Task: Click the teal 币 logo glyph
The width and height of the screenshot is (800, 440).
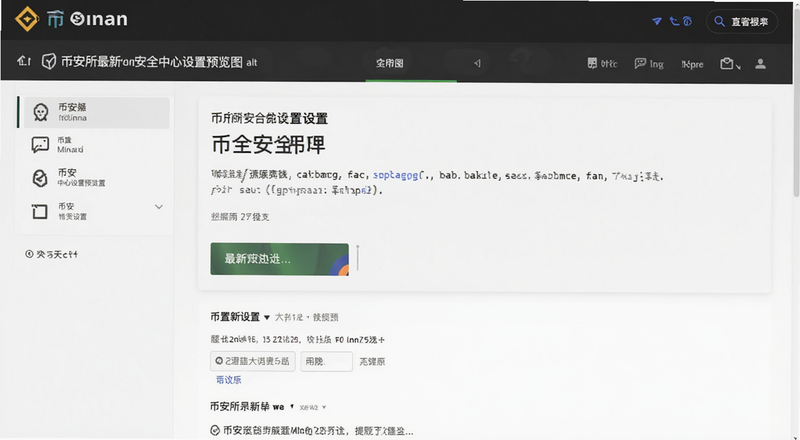Action: click(x=56, y=19)
